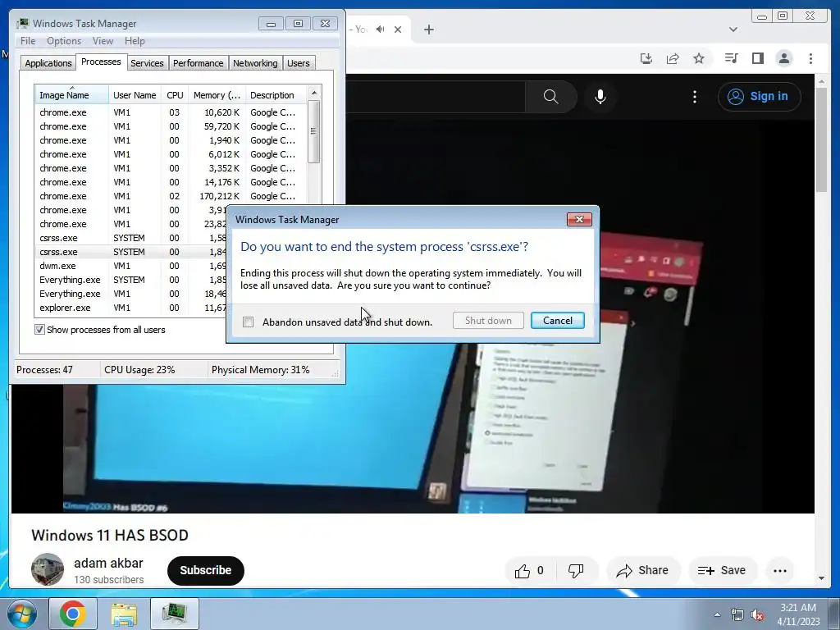Open Task Manager Options menu

64,41
